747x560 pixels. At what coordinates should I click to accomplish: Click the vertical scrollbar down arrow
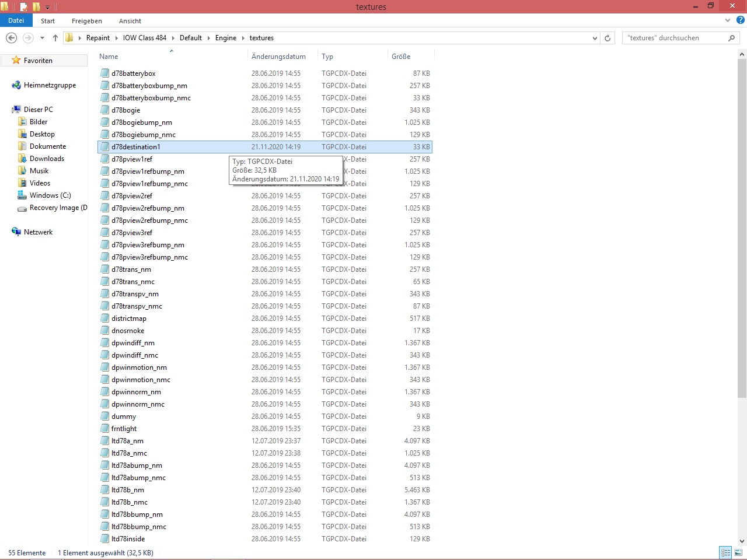click(742, 541)
